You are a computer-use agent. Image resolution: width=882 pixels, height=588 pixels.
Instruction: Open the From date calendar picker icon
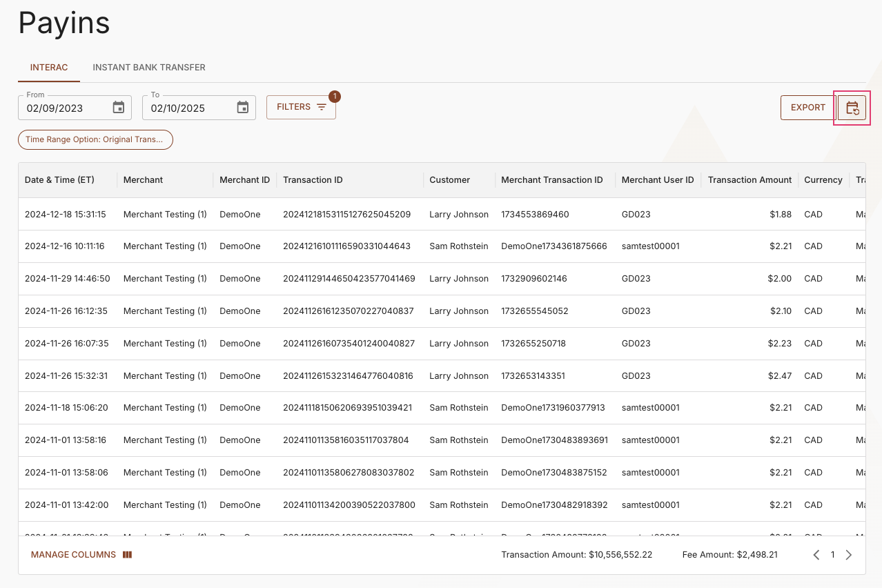[x=118, y=107]
